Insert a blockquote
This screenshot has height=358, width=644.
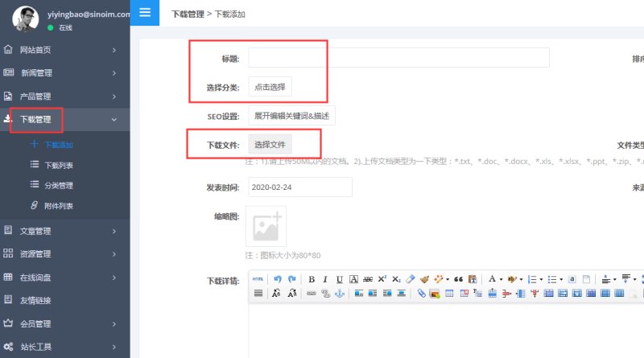click(x=458, y=279)
